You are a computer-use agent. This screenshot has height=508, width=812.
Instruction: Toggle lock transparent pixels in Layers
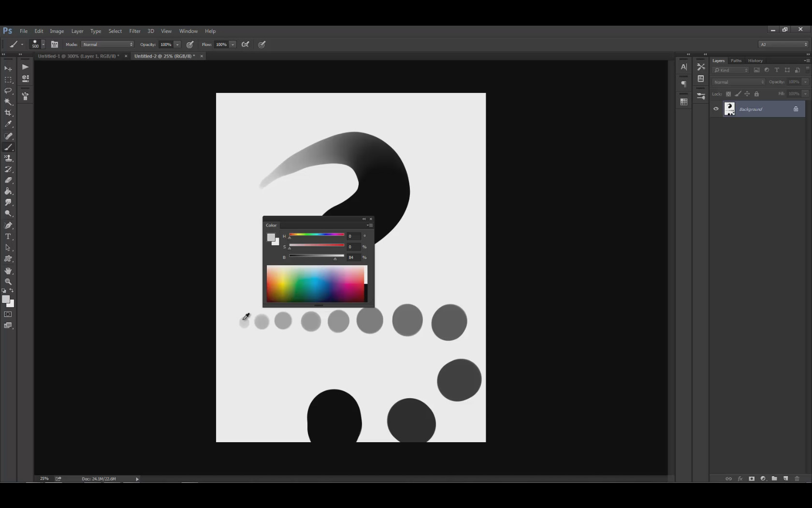click(728, 94)
